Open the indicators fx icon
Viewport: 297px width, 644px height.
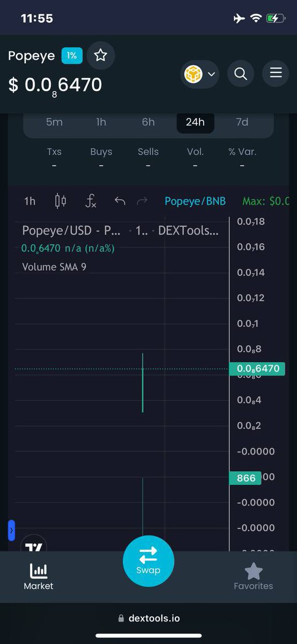click(x=91, y=201)
